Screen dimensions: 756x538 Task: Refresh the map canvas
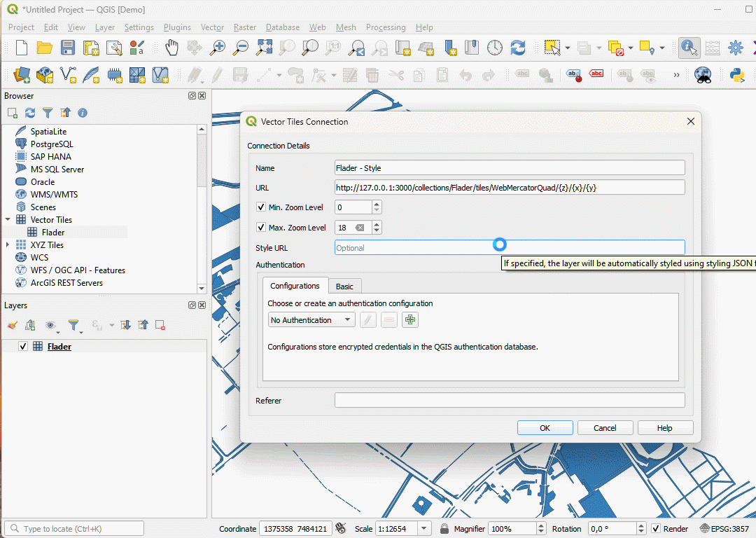[518, 48]
